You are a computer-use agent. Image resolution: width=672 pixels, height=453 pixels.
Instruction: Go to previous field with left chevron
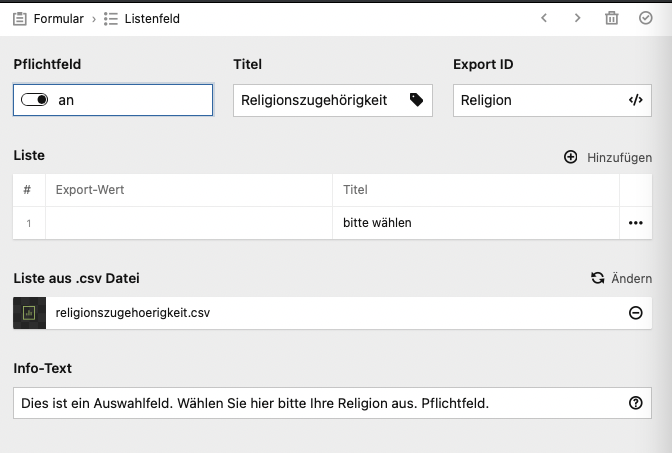point(544,18)
